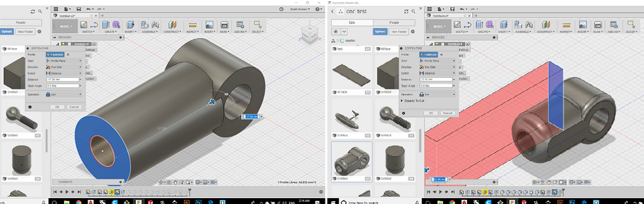Open Make 3D print tool in left window
The height and width of the screenshot is (204, 644).
[224, 24]
